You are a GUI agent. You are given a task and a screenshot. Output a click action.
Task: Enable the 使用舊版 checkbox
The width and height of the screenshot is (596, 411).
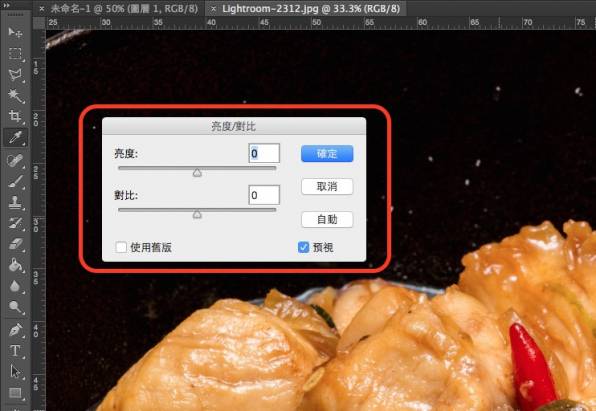[121, 248]
